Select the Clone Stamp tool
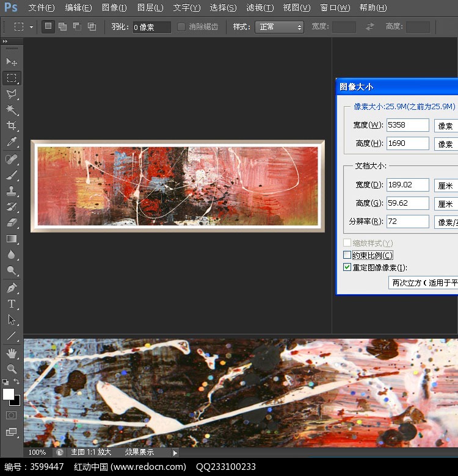The width and height of the screenshot is (458, 476). pyautogui.click(x=12, y=190)
